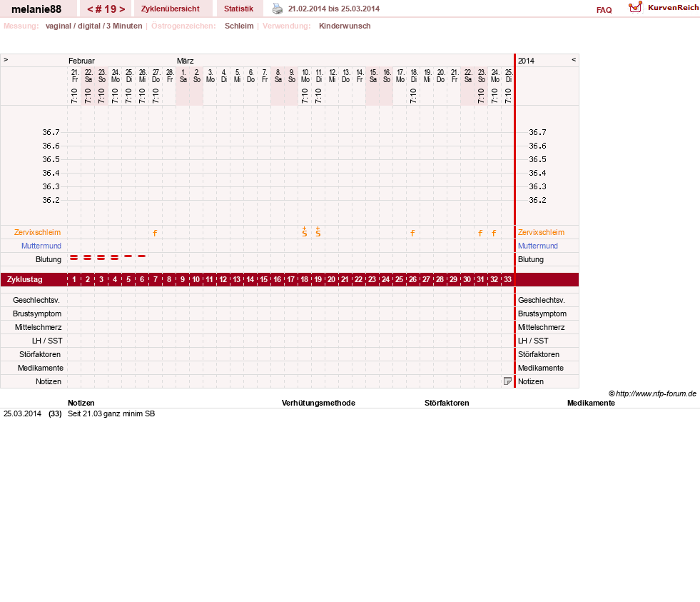Click the LH / SST row label on left
Screen dimensions: 700x602
(47, 341)
